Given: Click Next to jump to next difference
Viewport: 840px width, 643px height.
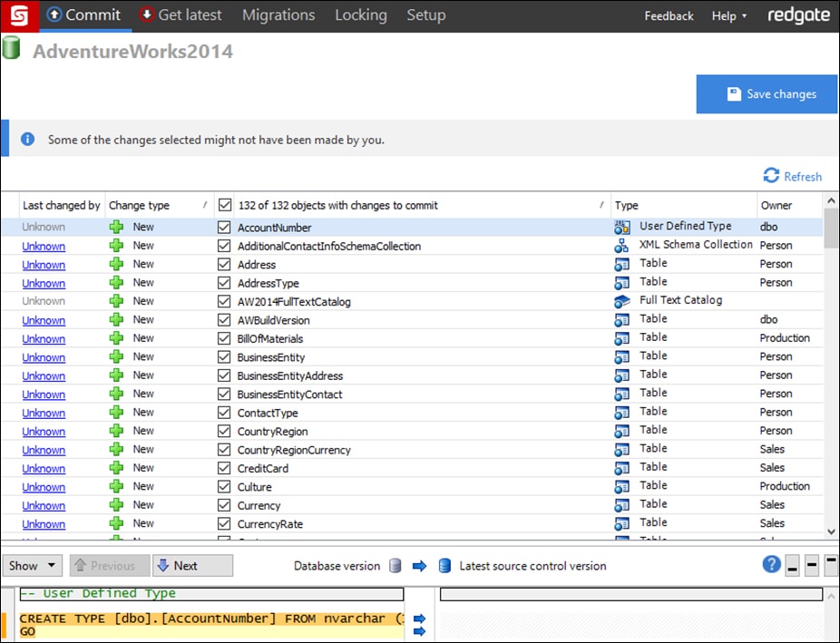Looking at the screenshot, I should (191, 566).
